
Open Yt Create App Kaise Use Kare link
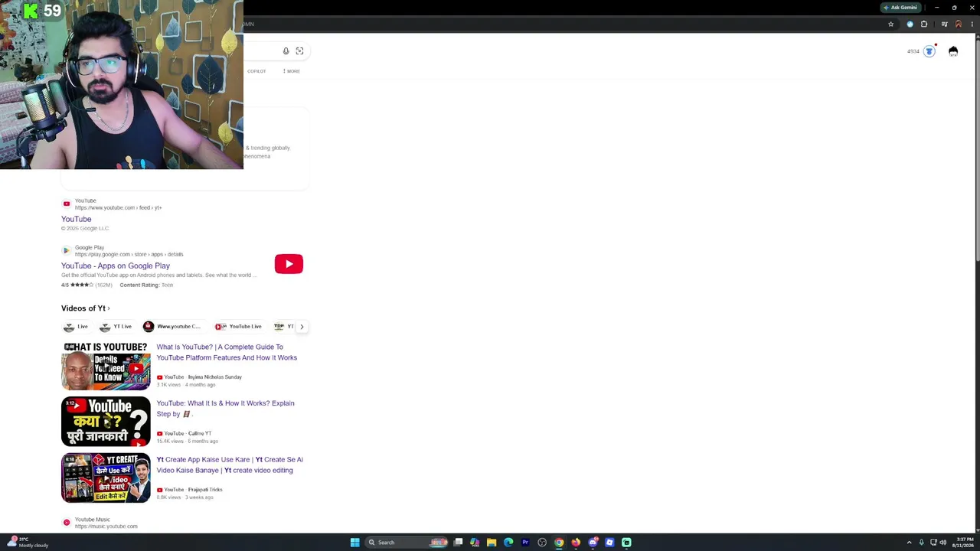[x=230, y=465]
